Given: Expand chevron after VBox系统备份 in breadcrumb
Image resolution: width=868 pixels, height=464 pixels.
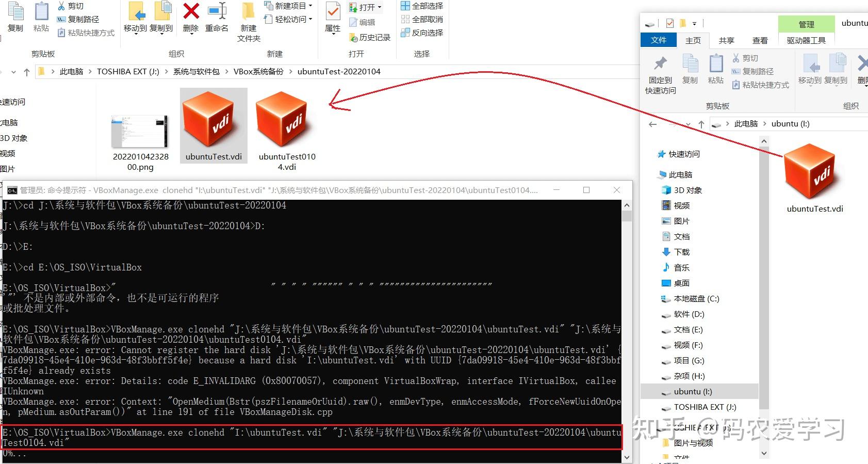Looking at the screenshot, I should pyautogui.click(x=290, y=72).
